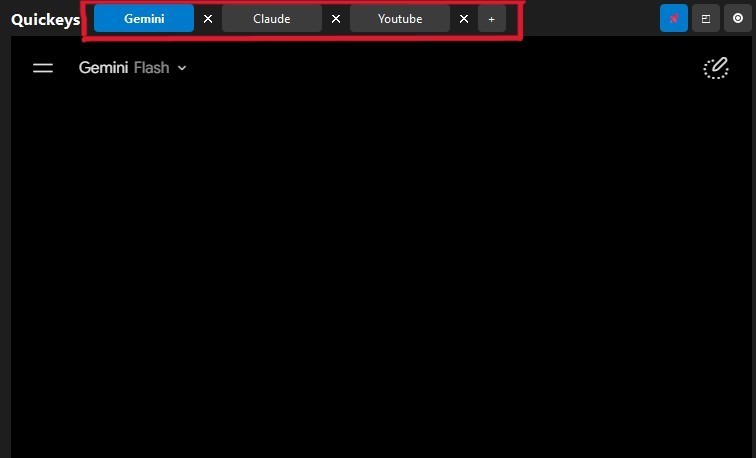Start a new chat with pencil icon
This screenshot has height=458, width=756.
point(716,68)
